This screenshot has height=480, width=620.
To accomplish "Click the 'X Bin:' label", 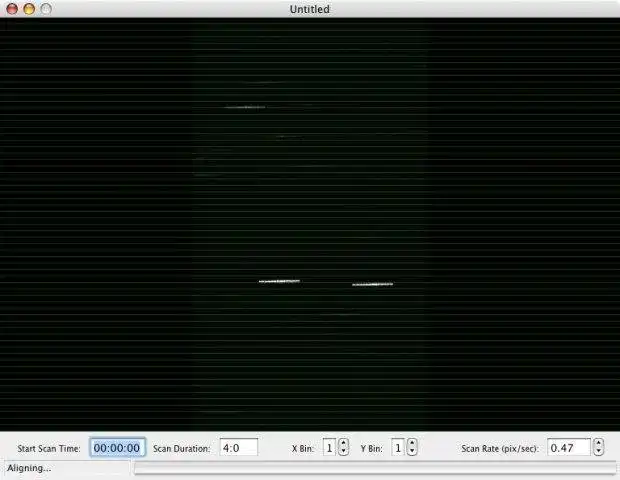I will (303, 449).
